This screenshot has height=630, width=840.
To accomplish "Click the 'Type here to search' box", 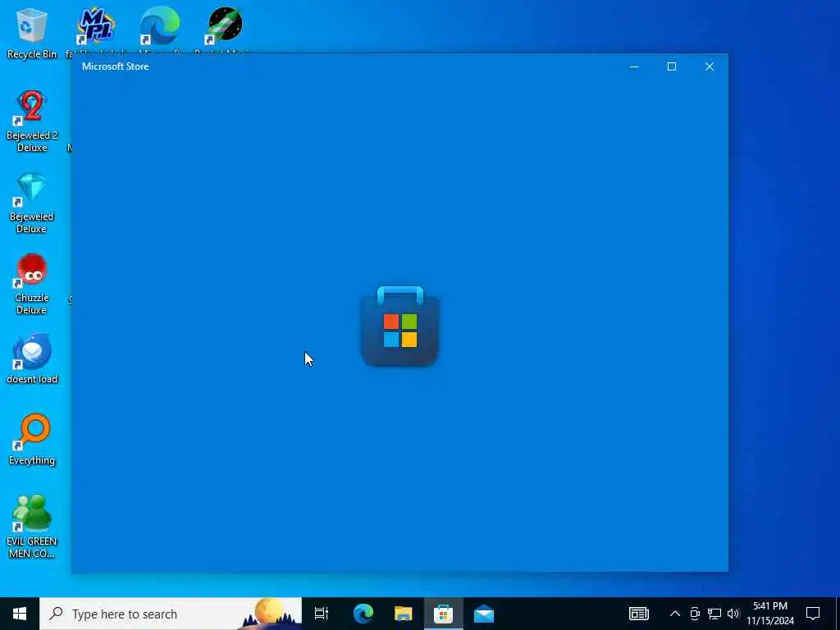I will tap(171, 614).
